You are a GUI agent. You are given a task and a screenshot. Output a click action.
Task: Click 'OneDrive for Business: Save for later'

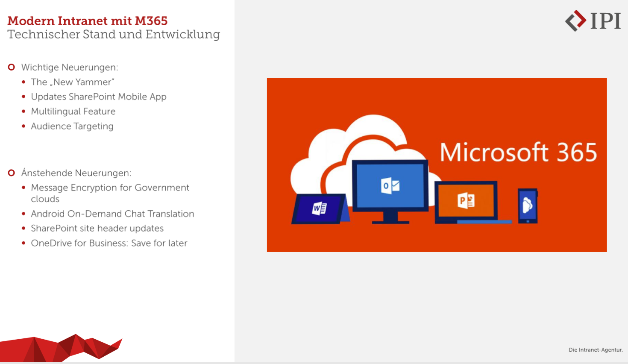(x=109, y=243)
